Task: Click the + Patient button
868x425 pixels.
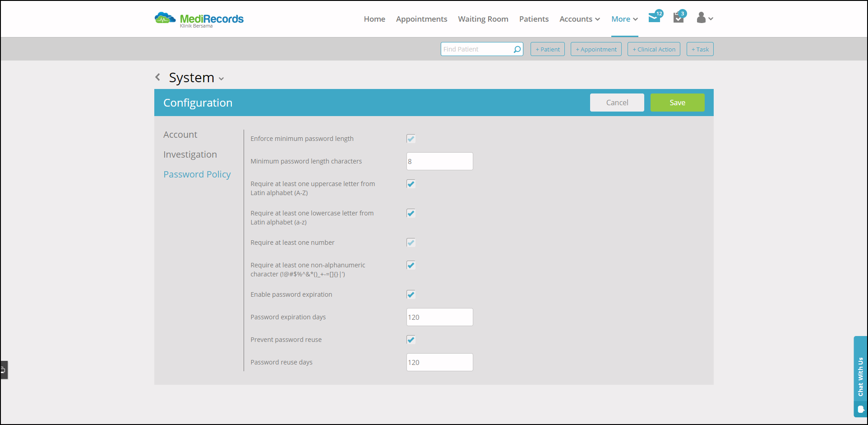Action: (x=548, y=49)
